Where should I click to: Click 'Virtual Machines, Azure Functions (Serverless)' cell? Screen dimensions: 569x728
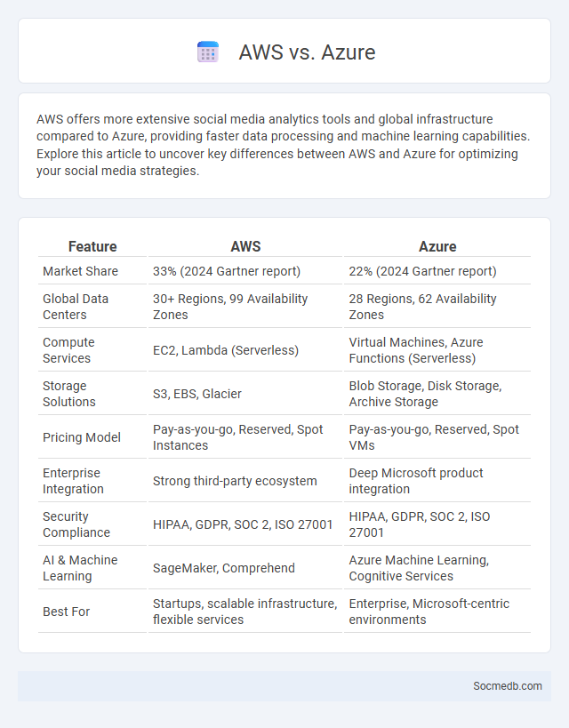pyautogui.click(x=416, y=350)
